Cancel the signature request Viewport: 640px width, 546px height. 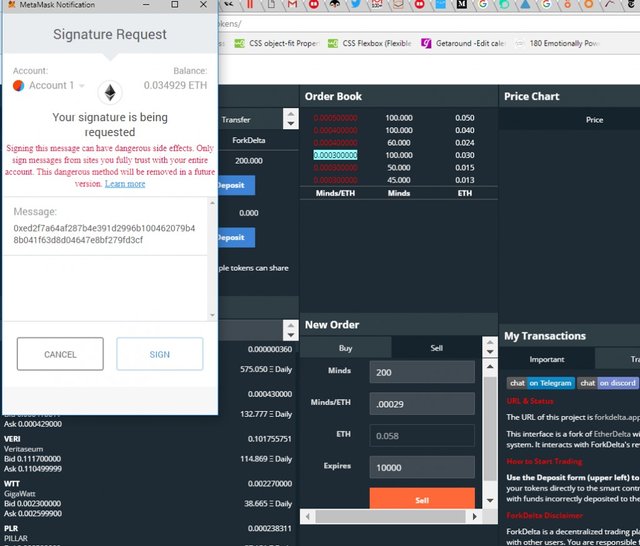(60, 354)
